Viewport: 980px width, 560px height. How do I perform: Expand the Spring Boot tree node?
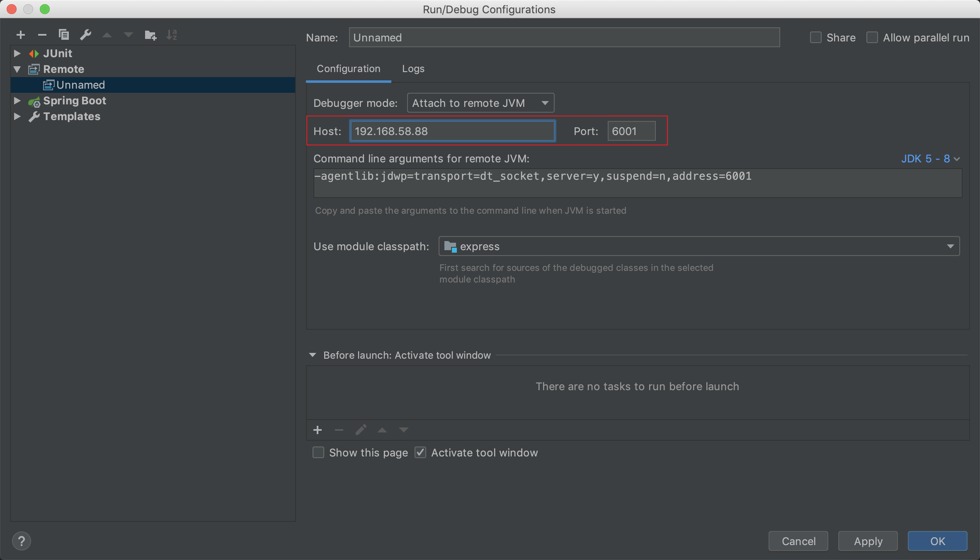pyautogui.click(x=17, y=101)
